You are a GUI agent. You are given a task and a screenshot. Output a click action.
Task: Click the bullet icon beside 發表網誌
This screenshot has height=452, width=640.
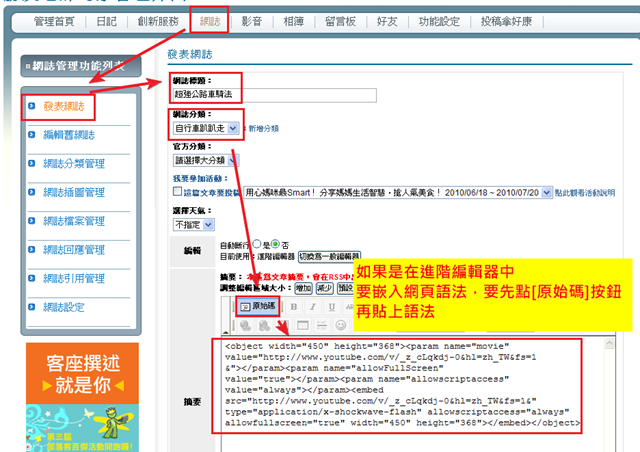pos(32,106)
